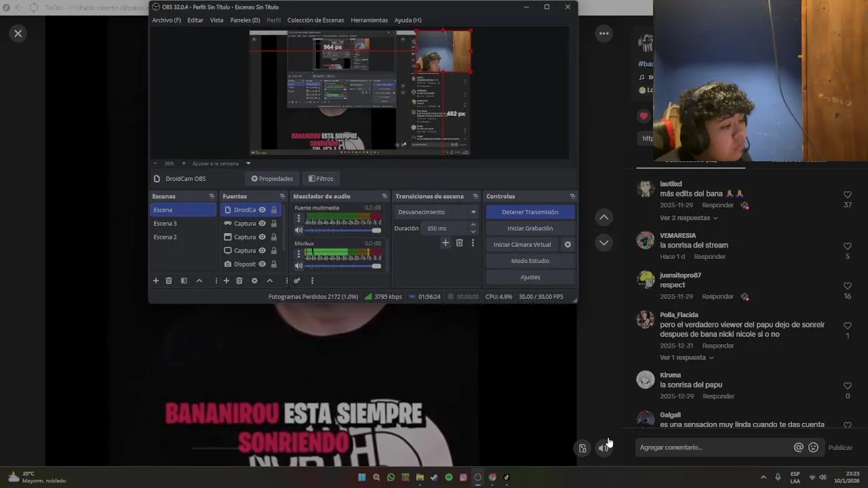868x488 pixels.
Task: Insert emoji in TikTok comment box
Action: (813, 447)
